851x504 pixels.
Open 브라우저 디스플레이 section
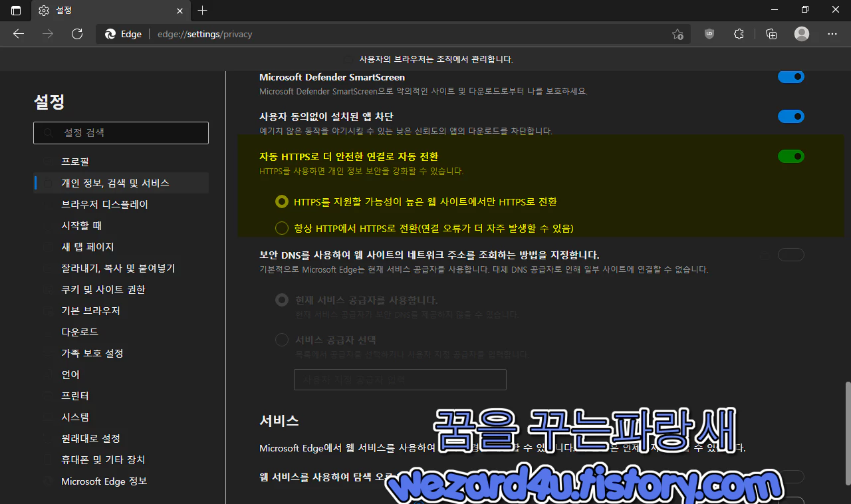[x=121, y=204]
